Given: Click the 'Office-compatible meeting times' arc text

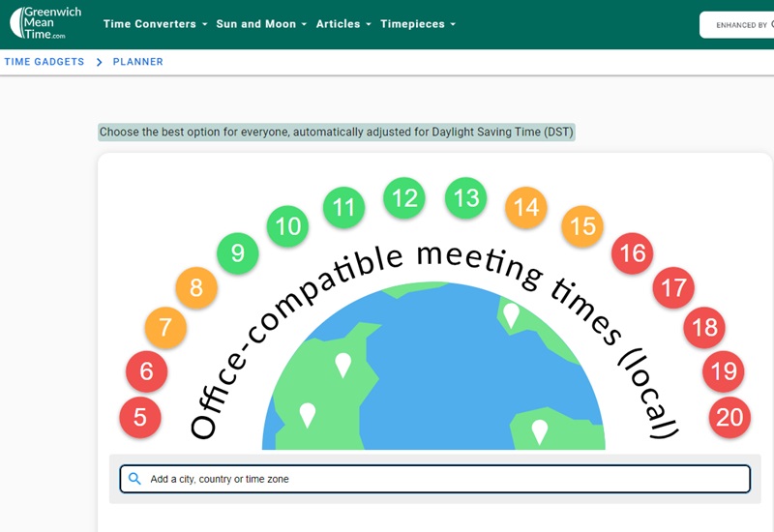Looking at the screenshot, I should 433,340.
